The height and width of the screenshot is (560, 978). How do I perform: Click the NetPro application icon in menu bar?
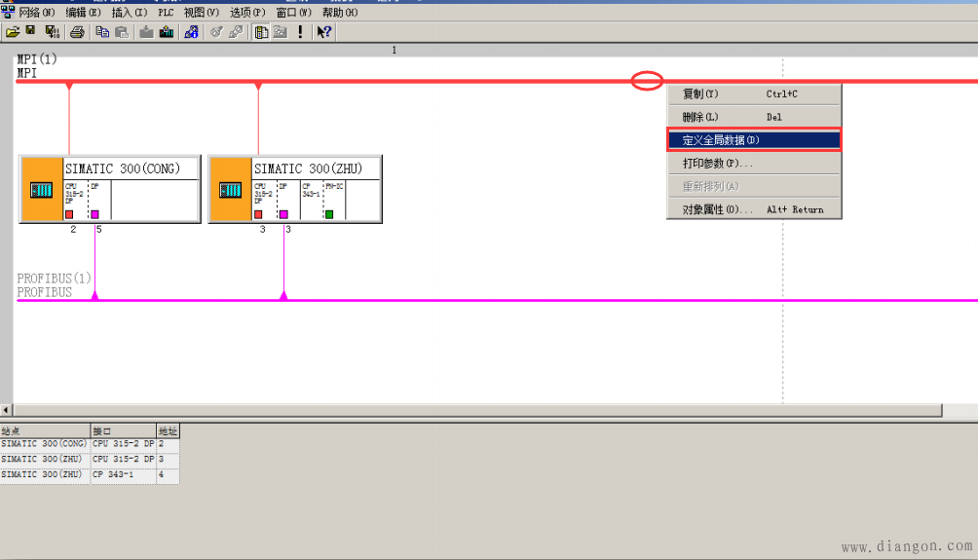8,12
